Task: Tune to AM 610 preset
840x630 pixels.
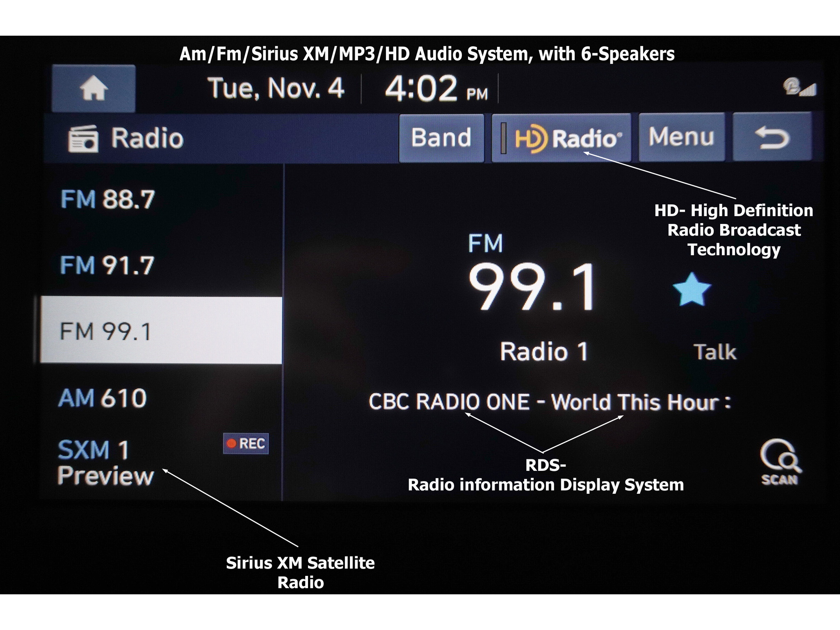Action: click(x=103, y=398)
